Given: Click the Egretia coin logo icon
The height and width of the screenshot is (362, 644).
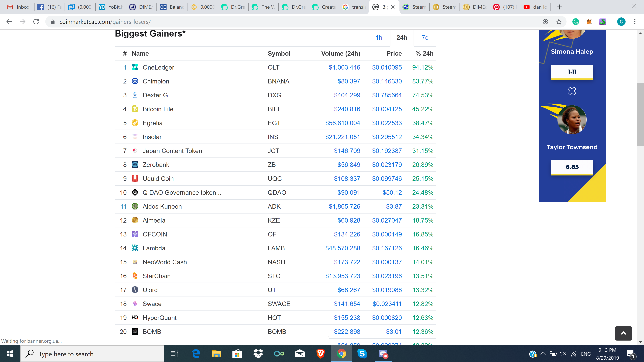Looking at the screenshot, I should point(135,123).
